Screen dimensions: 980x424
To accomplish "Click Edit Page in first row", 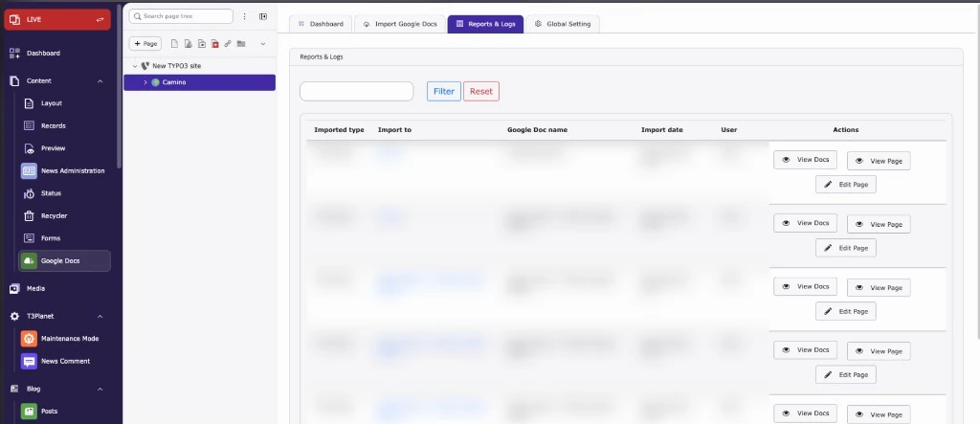I will point(846,185).
